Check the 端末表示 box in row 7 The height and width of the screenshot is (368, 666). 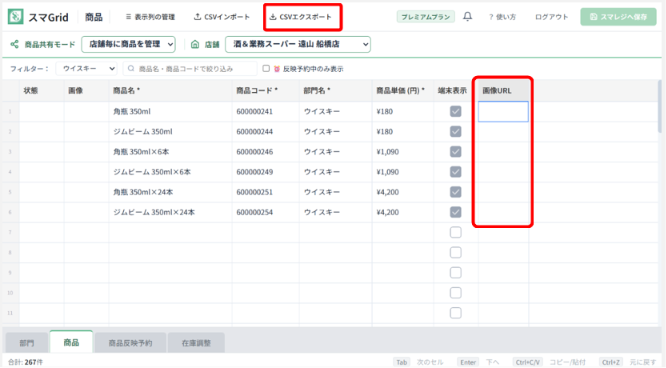[455, 232]
